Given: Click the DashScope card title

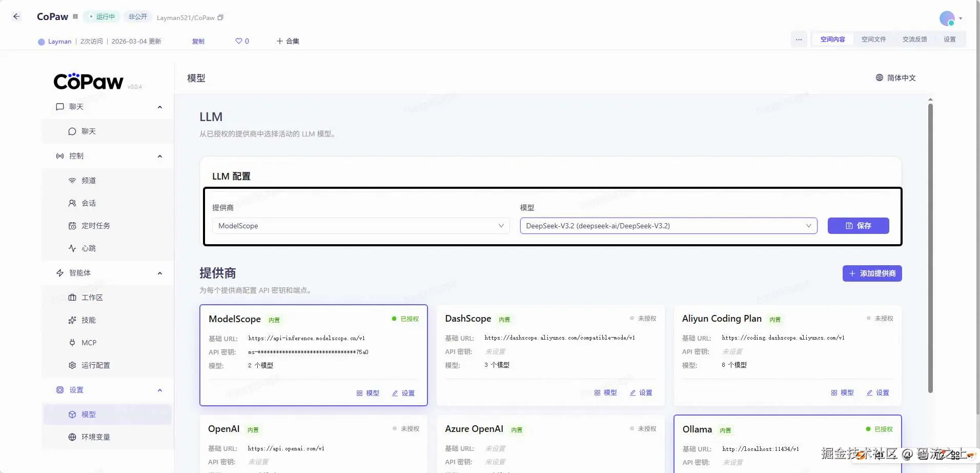Looking at the screenshot, I should 468,319.
